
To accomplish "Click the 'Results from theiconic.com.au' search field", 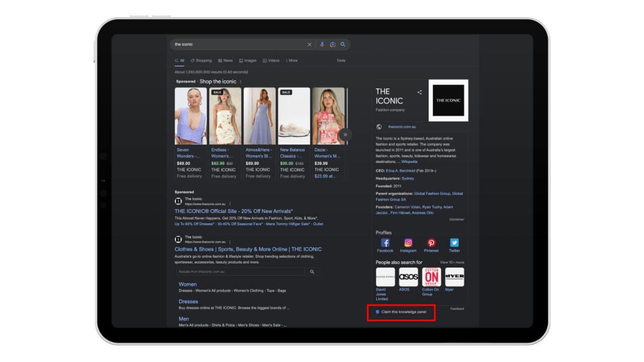I will click(240, 271).
